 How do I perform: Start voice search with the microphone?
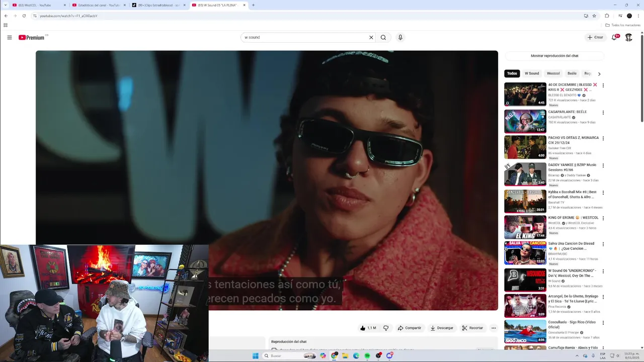(400, 37)
